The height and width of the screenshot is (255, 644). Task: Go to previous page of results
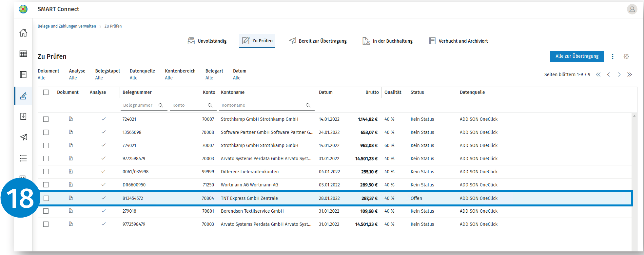pyautogui.click(x=609, y=74)
